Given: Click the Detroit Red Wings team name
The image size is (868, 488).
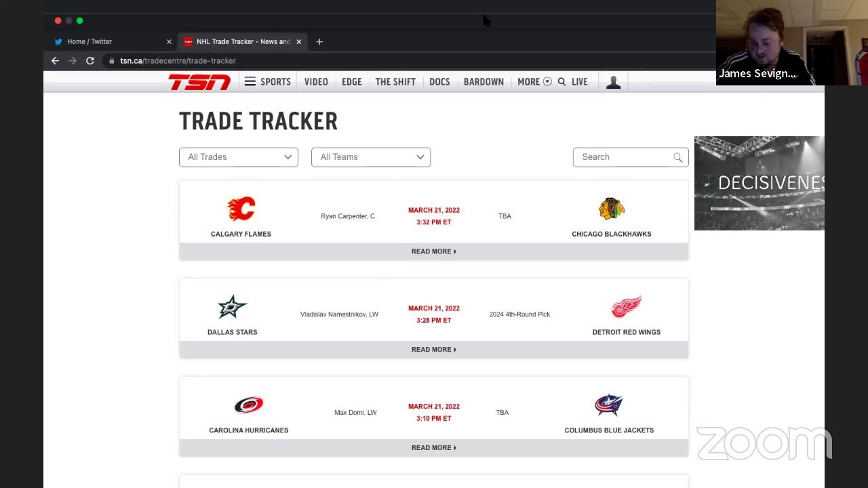Looking at the screenshot, I should [627, 332].
